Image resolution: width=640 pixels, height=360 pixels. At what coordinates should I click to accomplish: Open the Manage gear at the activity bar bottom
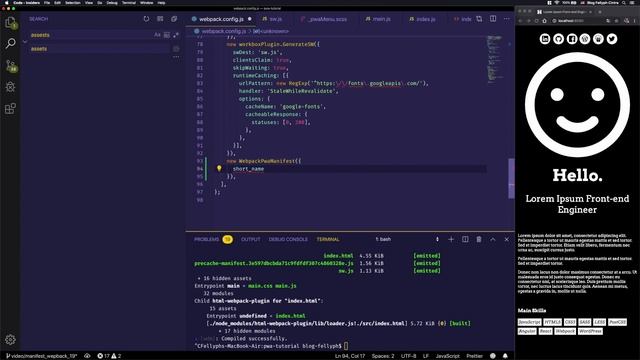point(10,339)
